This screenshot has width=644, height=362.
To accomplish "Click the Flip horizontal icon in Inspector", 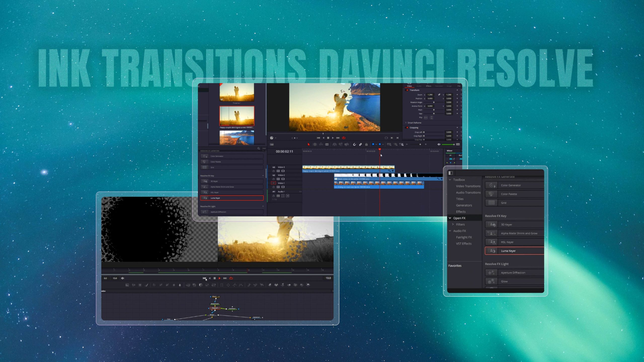I will (x=426, y=117).
